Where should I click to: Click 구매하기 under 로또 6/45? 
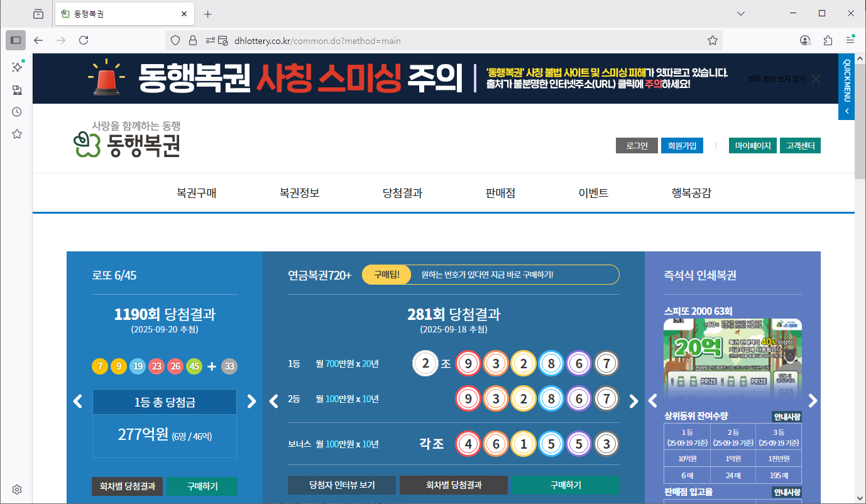click(202, 485)
